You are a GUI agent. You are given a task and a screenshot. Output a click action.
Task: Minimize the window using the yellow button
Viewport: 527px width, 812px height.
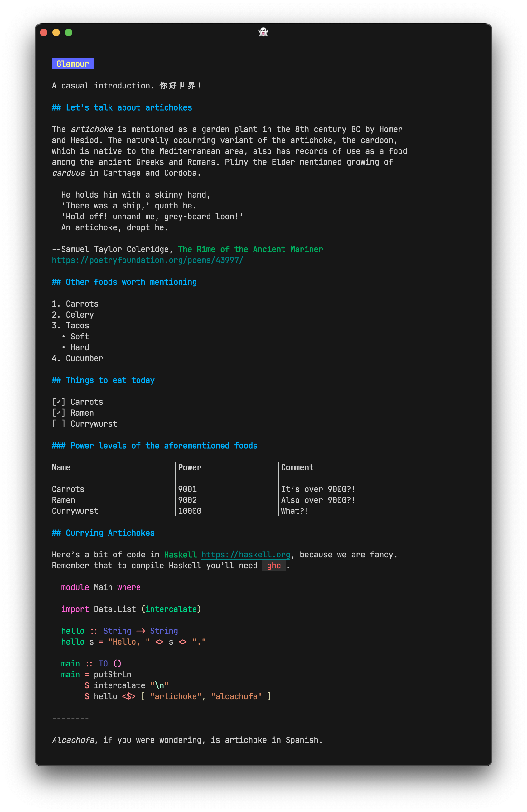[56, 32]
